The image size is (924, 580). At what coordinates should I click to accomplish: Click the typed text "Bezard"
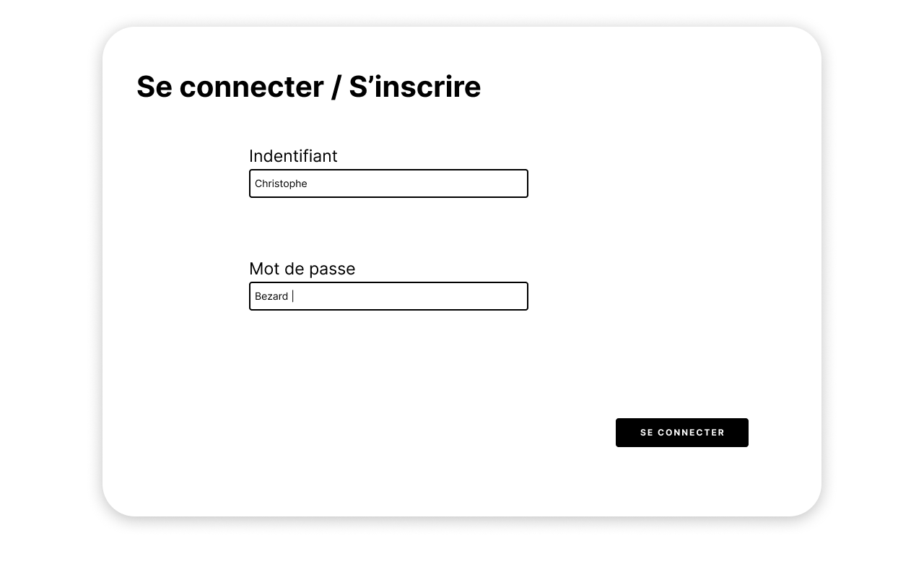(271, 296)
